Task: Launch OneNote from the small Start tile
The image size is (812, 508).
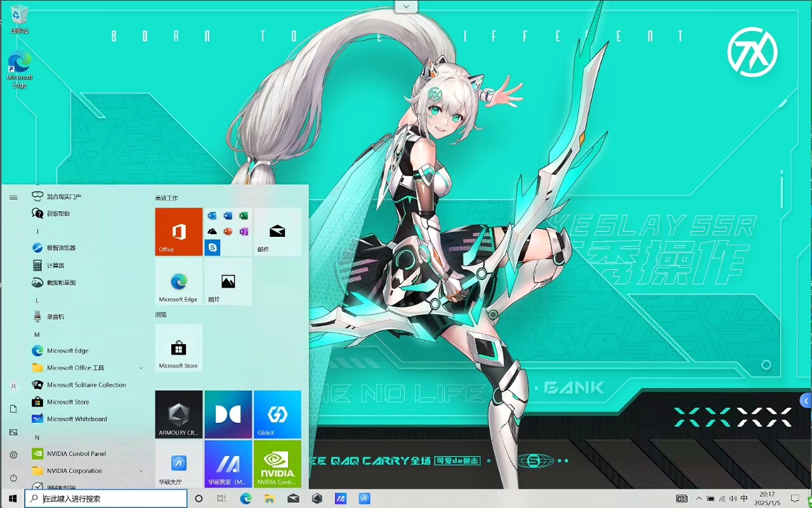Action: 244,231
